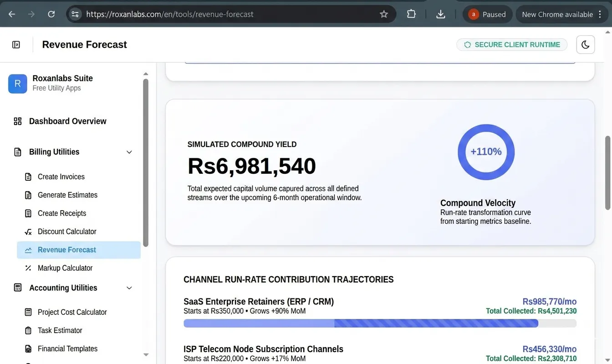Viewport: 612px width, 364px height.
Task: Click the SaaS Enterprise Retainers progress bar
Action: coord(380,324)
